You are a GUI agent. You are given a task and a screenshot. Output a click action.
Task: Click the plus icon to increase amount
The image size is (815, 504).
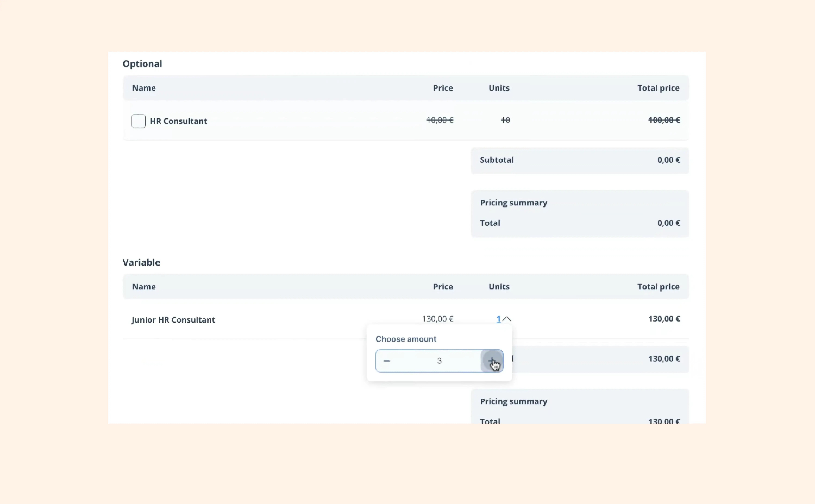point(492,361)
